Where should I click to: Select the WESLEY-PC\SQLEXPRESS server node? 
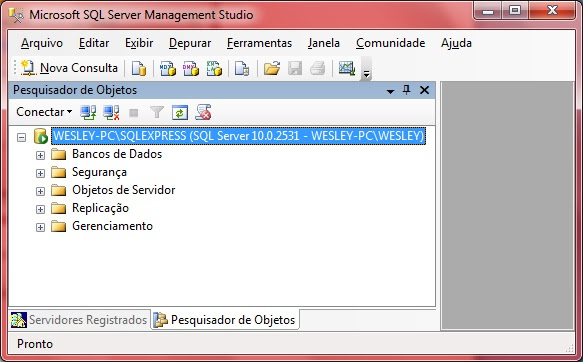238,136
